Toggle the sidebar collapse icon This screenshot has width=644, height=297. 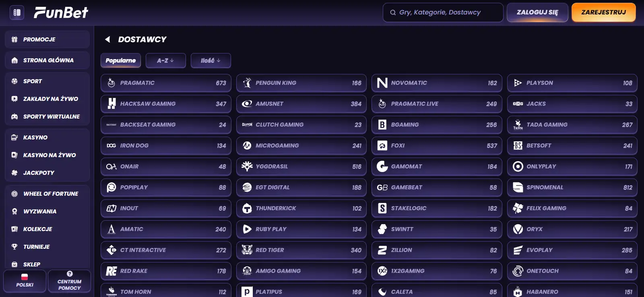pos(17,12)
